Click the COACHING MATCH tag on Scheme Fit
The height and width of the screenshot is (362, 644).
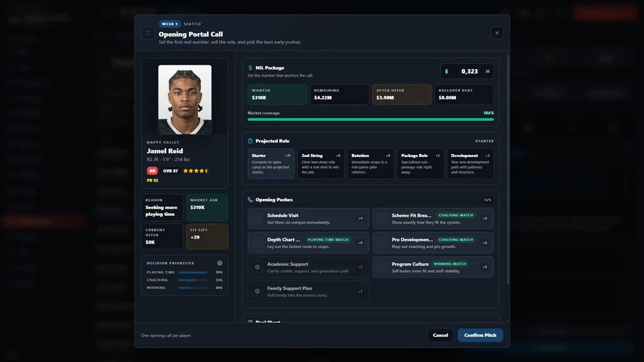tap(455, 215)
